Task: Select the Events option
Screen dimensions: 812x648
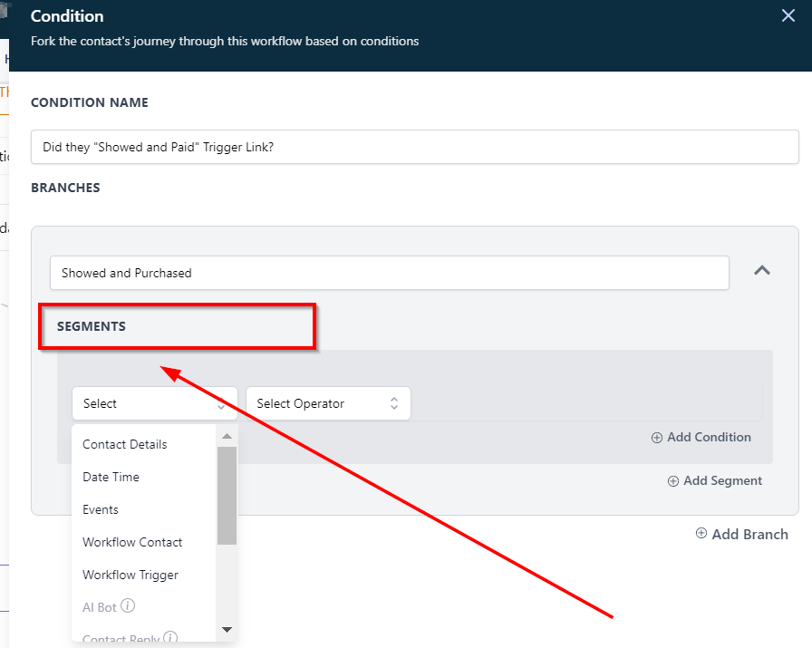Action: point(101,509)
